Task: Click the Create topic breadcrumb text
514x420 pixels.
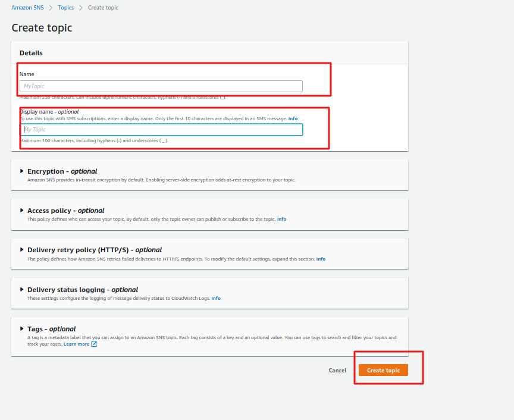Action: (x=103, y=8)
